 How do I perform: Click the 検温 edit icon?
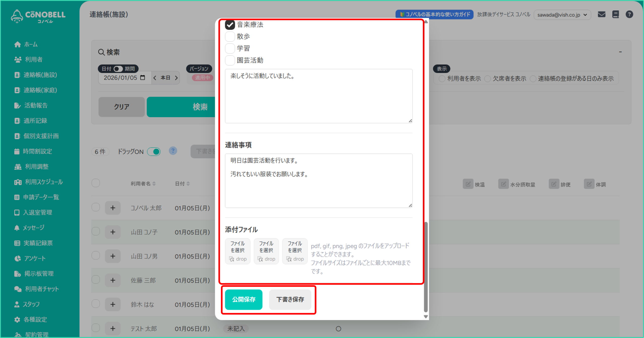tap(468, 184)
